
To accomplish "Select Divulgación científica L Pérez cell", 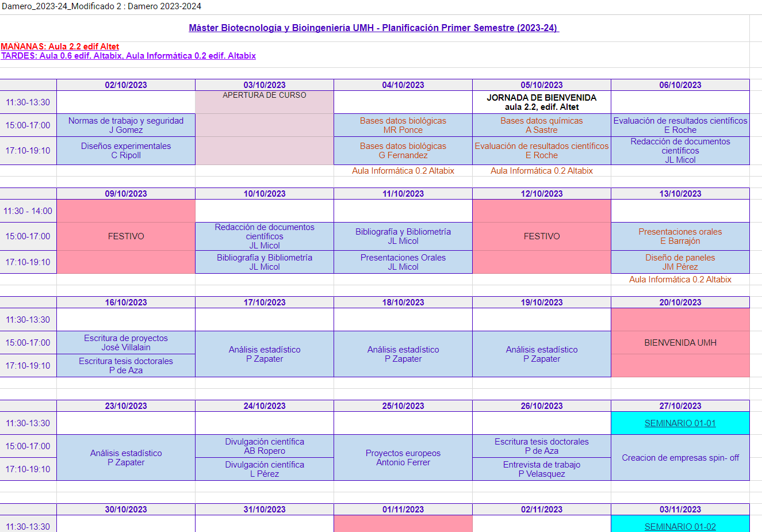I will tap(265, 469).
